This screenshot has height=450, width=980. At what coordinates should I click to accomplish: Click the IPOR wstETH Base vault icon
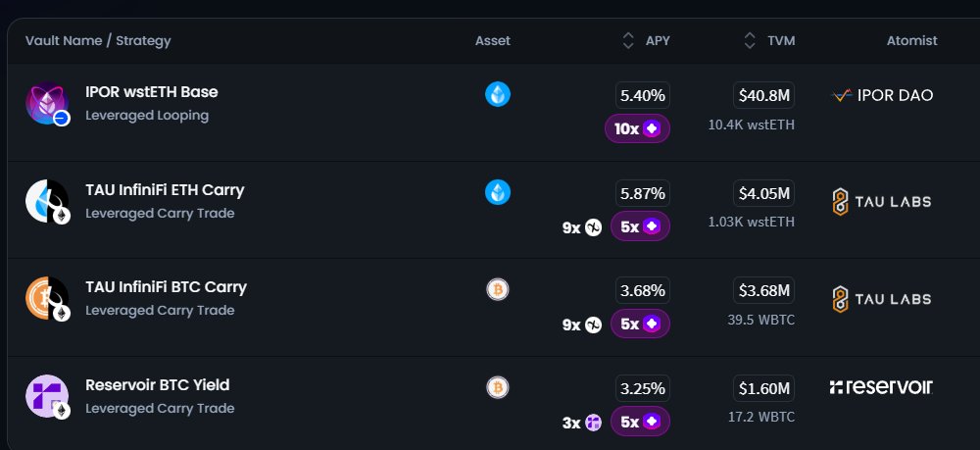point(46,103)
